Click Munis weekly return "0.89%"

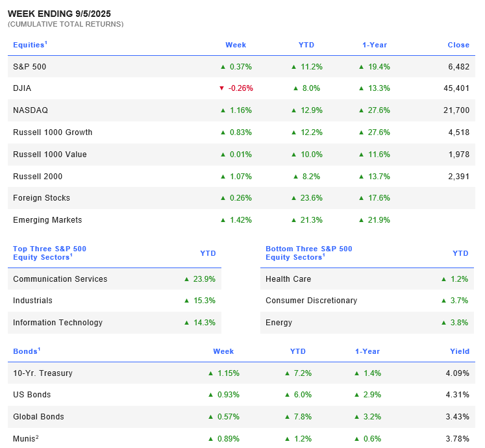pos(229,439)
